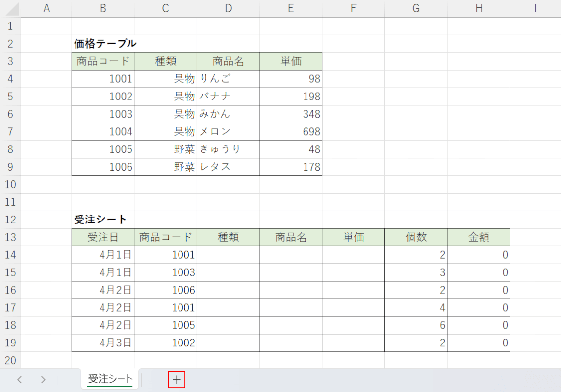Click the select-all corner triangle
This screenshot has width=561, height=392.
[x=12, y=8]
